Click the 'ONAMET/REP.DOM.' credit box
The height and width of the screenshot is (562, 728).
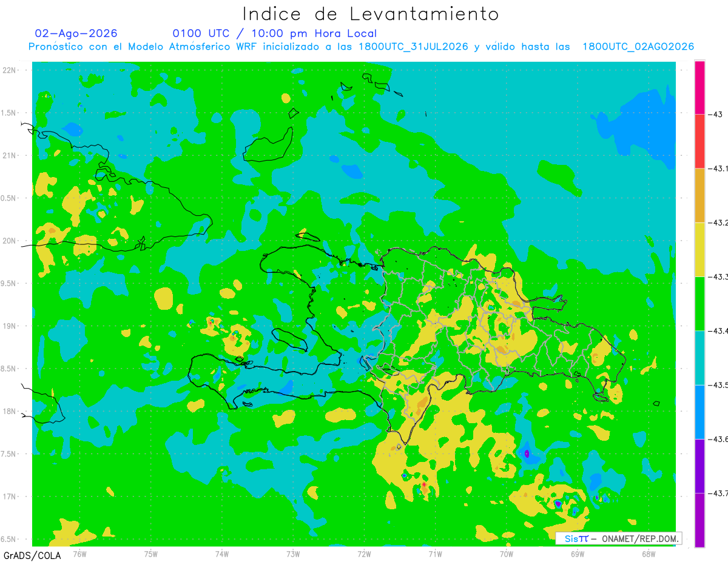[618, 538]
